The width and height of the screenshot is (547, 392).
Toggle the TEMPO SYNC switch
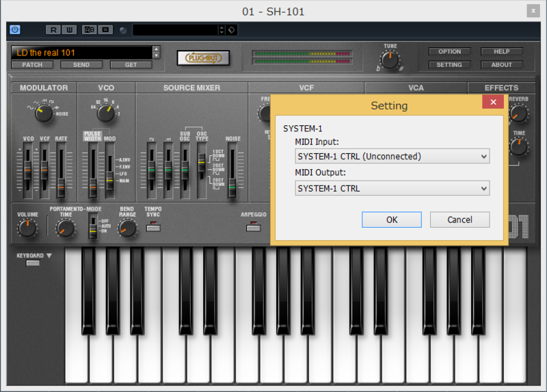coord(153,228)
